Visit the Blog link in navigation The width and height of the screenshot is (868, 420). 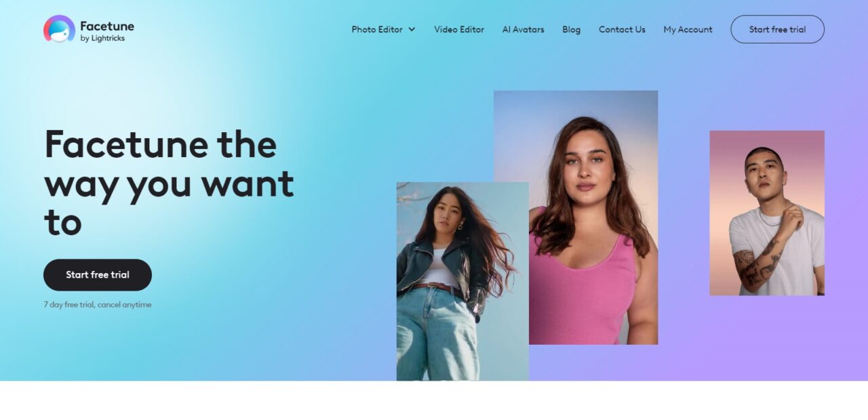(x=571, y=29)
